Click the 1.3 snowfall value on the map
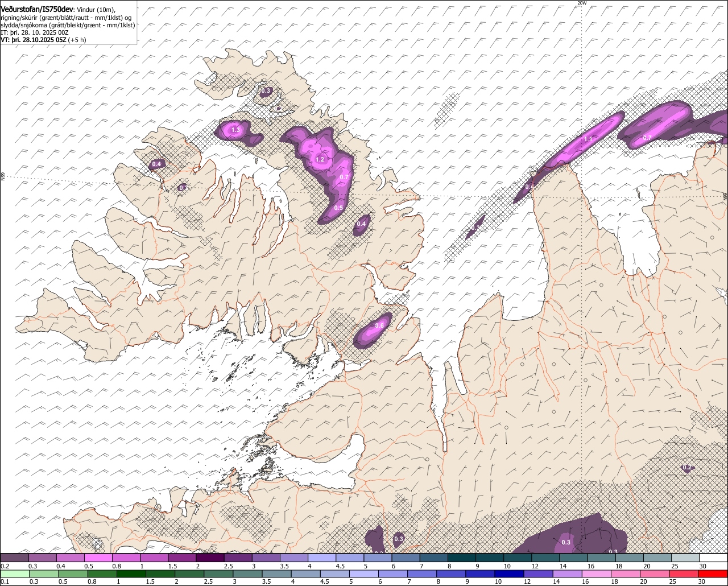The width and height of the screenshot is (728, 586). (x=236, y=130)
